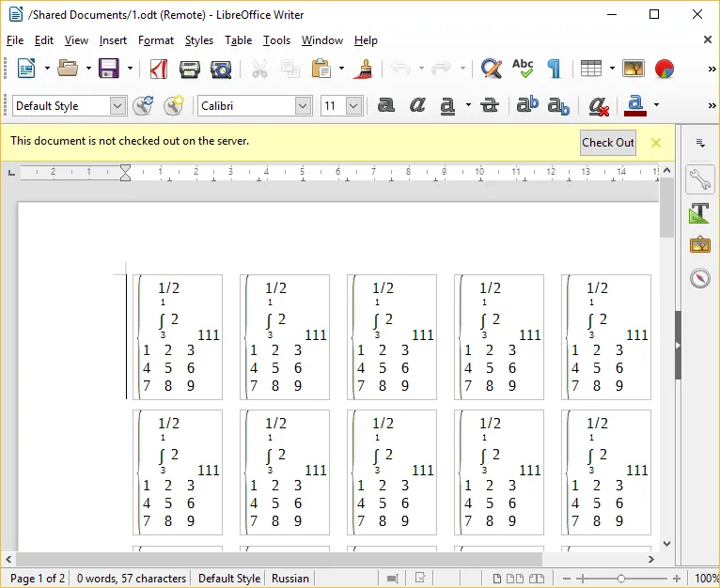720x588 pixels.
Task: Open sidebar Styles and Formatting panel
Action: point(700,213)
